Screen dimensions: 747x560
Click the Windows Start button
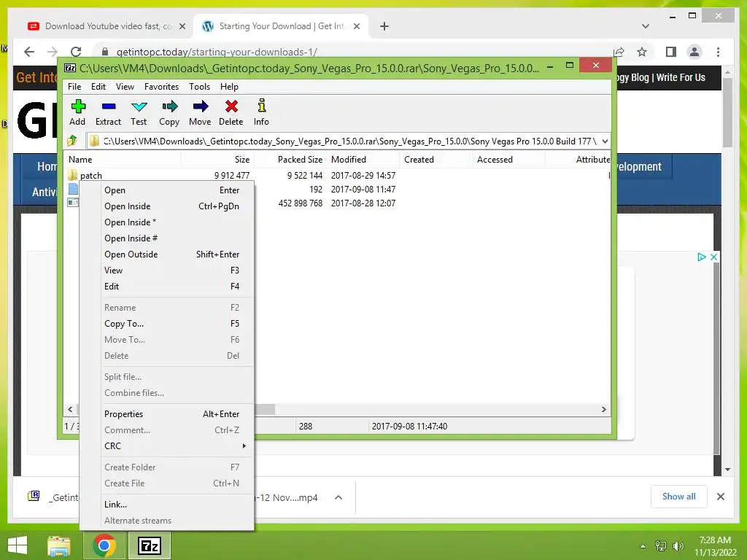pyautogui.click(x=18, y=545)
